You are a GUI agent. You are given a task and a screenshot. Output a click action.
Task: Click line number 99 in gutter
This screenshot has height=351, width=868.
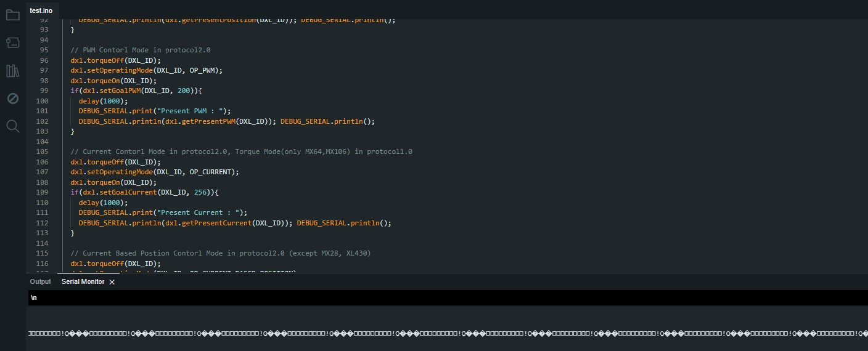pos(44,91)
